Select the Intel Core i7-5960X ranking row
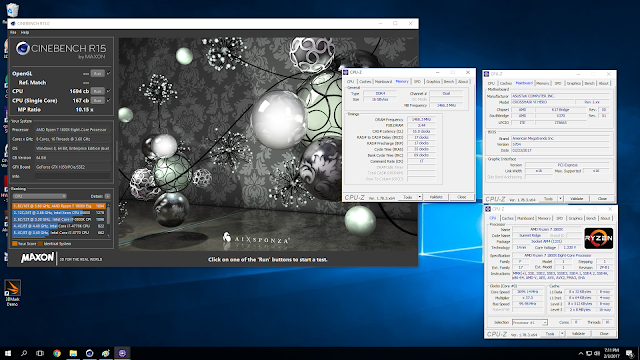640x360 pixels. click(59, 219)
